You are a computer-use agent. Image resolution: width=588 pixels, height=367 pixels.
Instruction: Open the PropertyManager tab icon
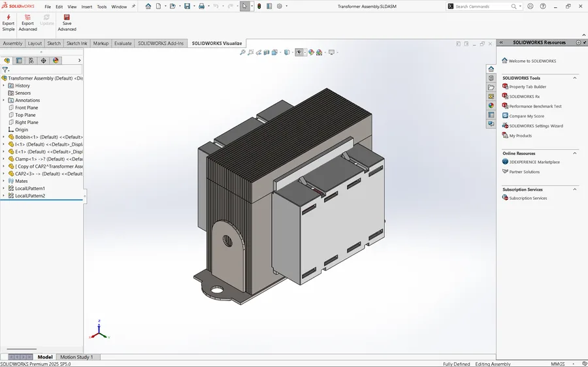19,60
